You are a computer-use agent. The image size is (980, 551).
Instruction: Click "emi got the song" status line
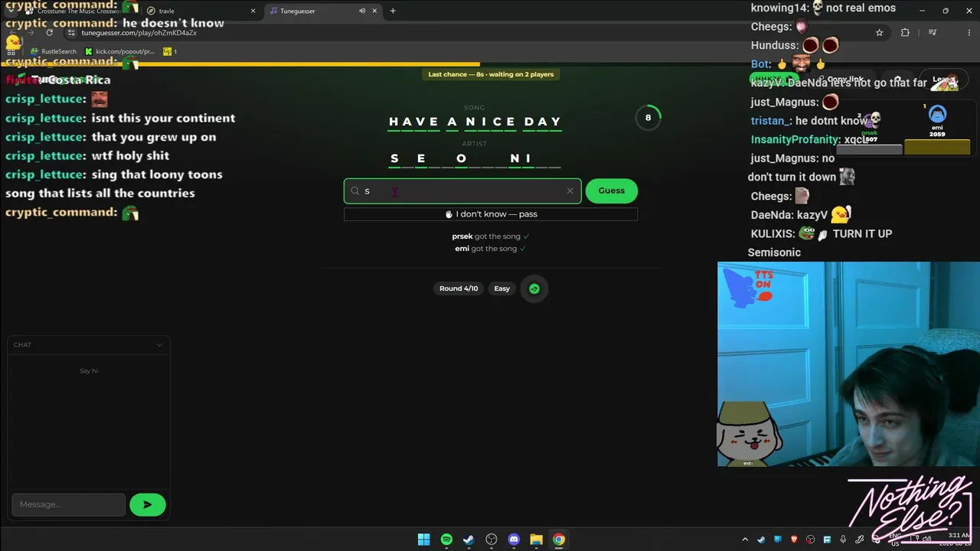(x=490, y=249)
